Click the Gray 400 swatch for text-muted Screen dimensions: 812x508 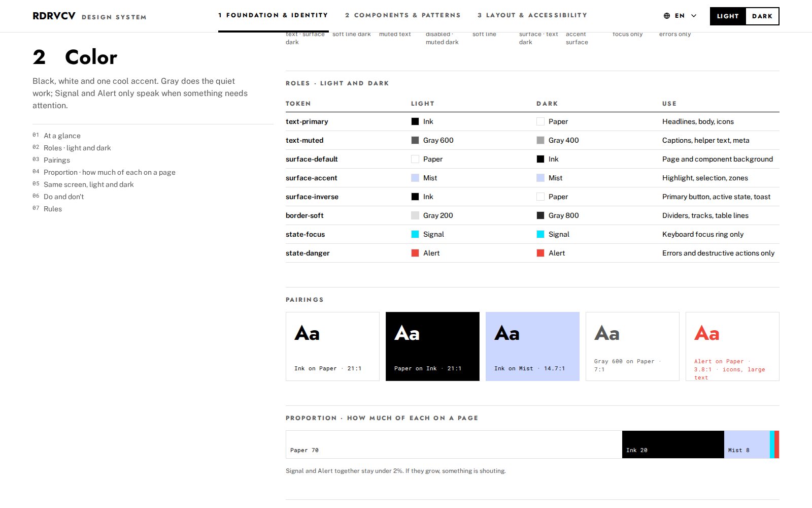click(540, 140)
